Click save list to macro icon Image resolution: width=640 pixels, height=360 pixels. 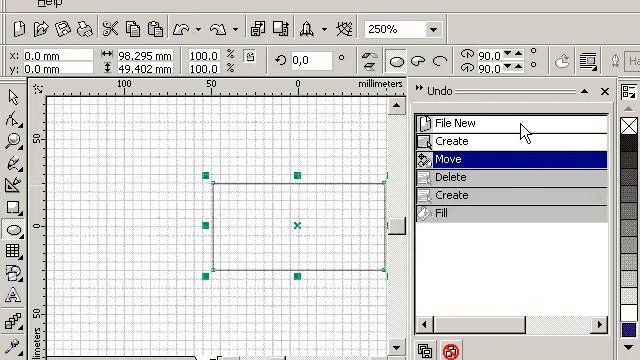pyautogui.click(x=425, y=351)
